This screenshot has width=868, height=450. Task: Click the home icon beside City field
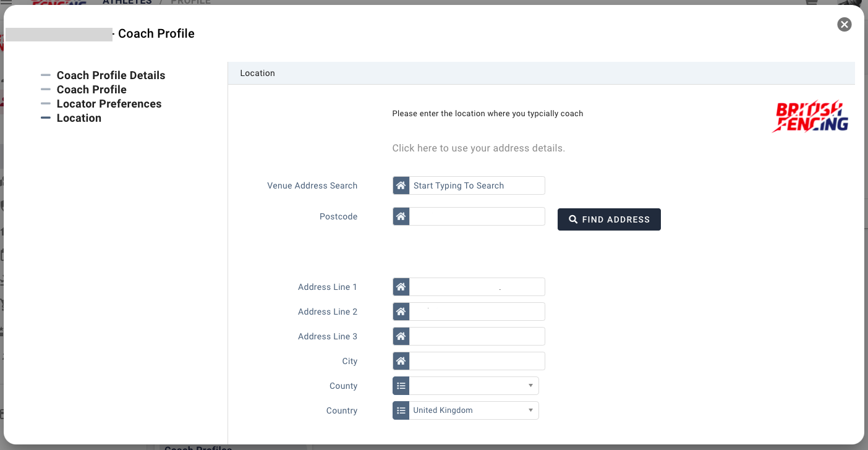(401, 361)
